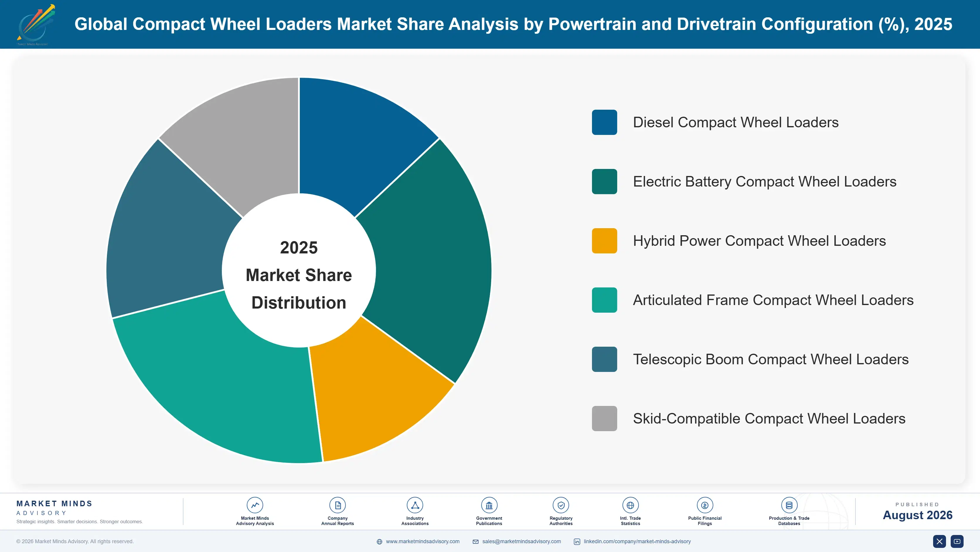980x552 pixels.
Task: Click the Government Publications building icon
Action: [x=489, y=505]
